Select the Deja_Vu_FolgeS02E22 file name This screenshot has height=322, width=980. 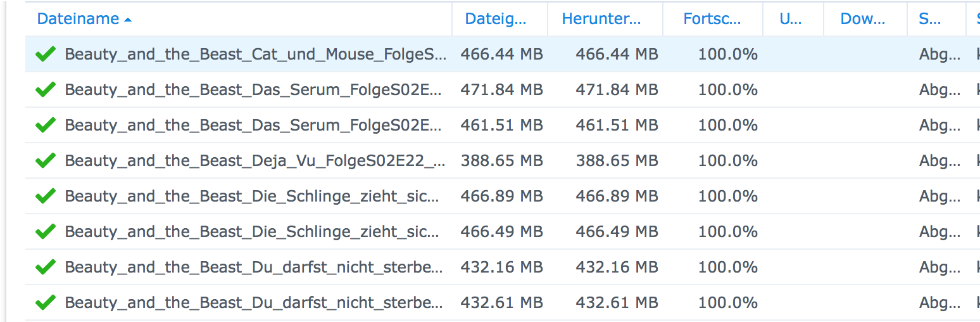coord(255,161)
